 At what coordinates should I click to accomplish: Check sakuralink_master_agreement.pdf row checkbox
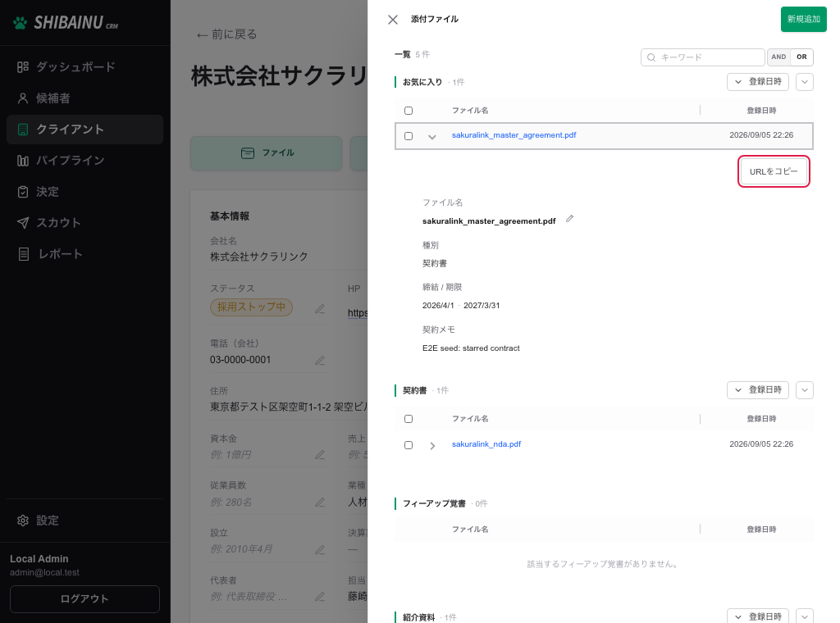point(409,136)
